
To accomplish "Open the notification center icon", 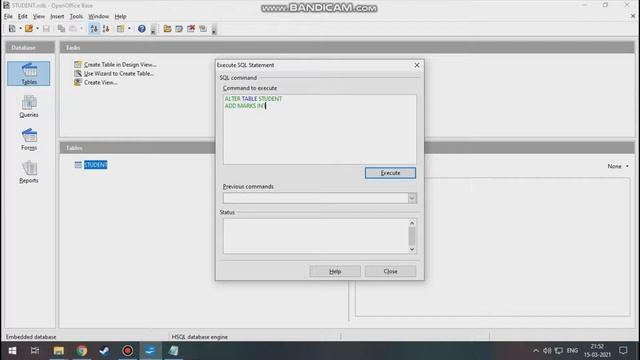I will (623, 351).
